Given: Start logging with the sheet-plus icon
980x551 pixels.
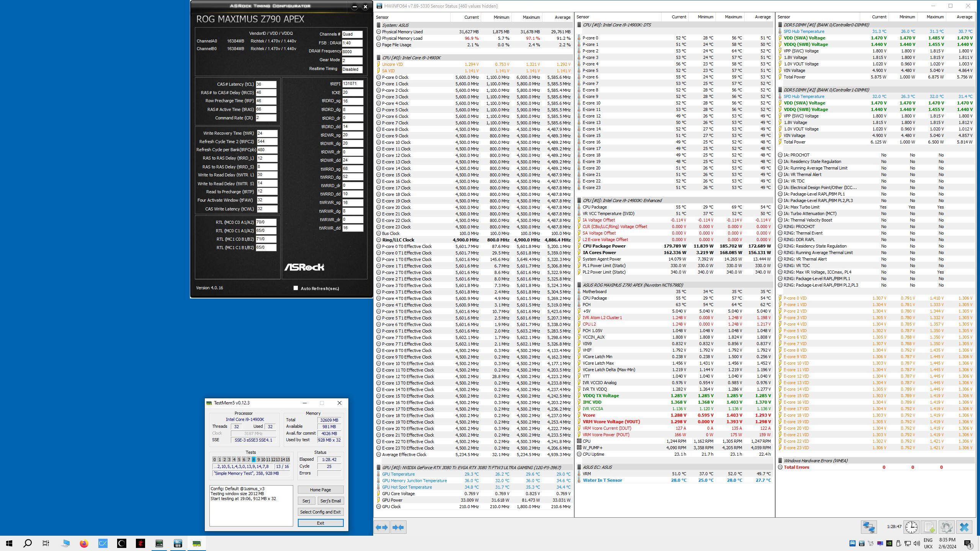Looking at the screenshot, I should click(x=929, y=527).
